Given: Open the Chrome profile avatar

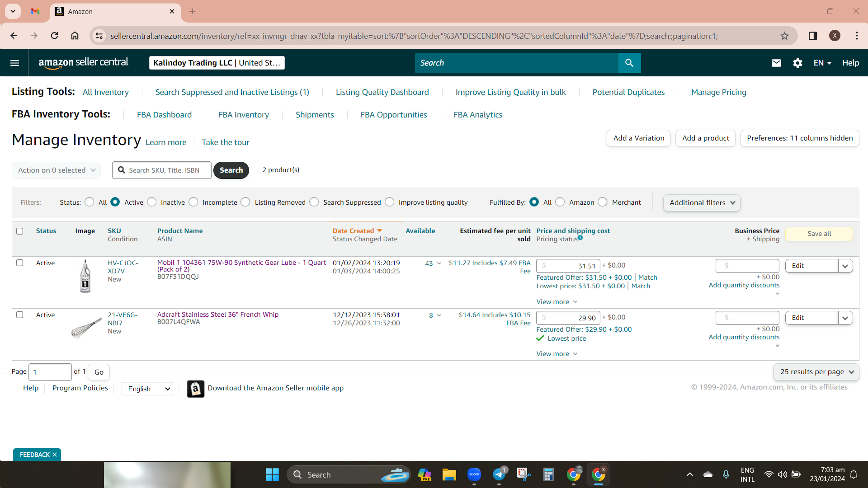Looking at the screenshot, I should click(835, 36).
